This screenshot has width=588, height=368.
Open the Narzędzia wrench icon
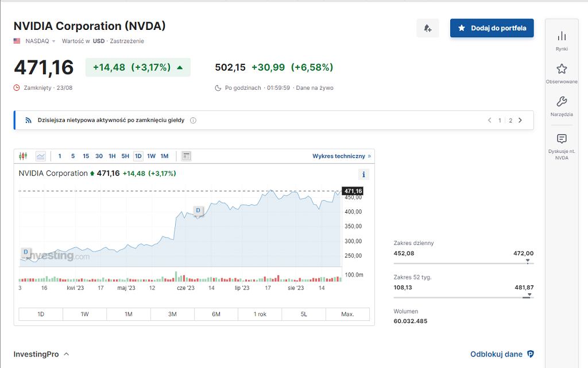[x=562, y=101]
